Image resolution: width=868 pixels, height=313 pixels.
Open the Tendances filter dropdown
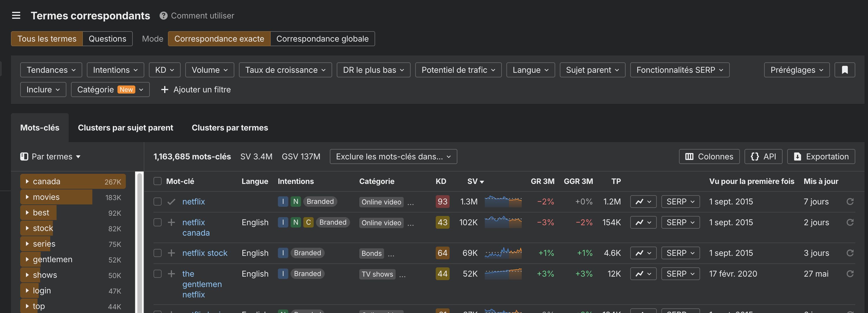[x=51, y=70]
